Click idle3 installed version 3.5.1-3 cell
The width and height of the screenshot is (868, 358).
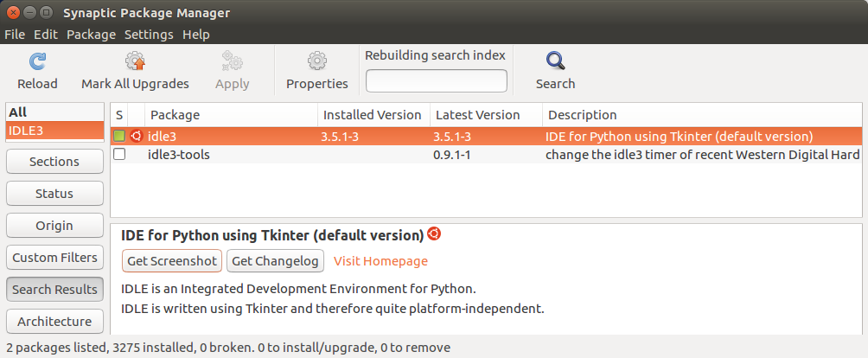click(x=340, y=137)
